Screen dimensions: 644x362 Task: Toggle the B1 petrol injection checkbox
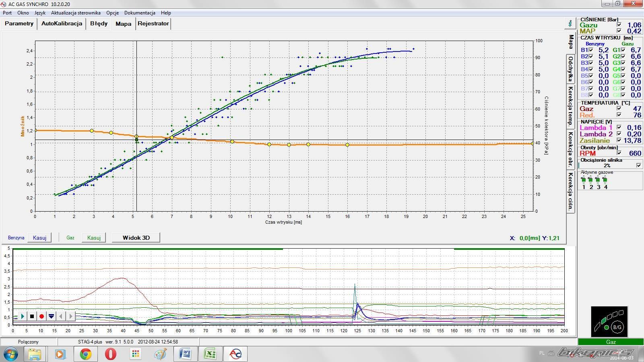tap(591, 50)
